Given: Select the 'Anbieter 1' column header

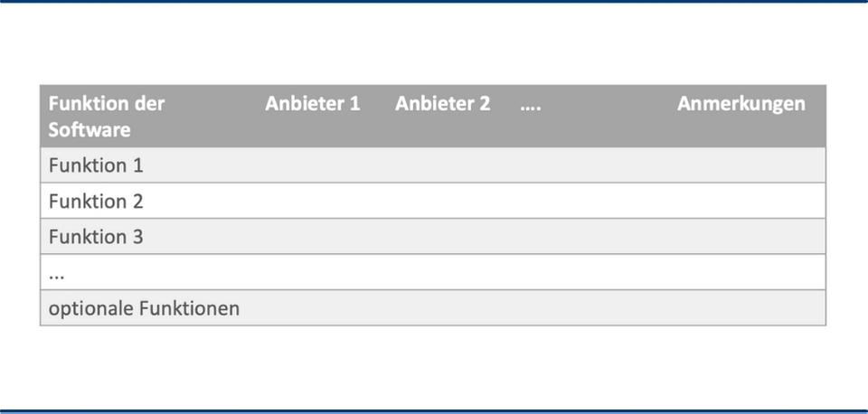Looking at the screenshot, I should pos(312,103).
